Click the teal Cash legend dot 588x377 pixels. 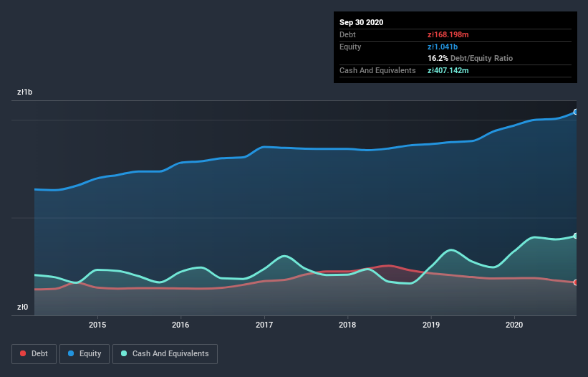click(124, 353)
